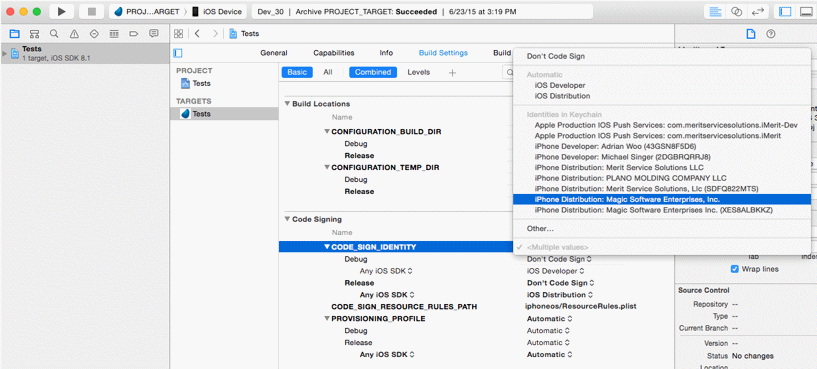Collapse the Code Signing section

287,219
